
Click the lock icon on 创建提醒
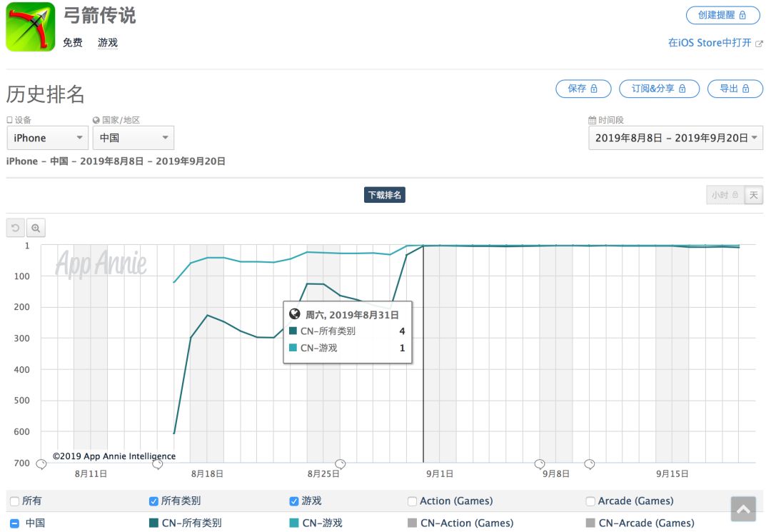tap(742, 15)
